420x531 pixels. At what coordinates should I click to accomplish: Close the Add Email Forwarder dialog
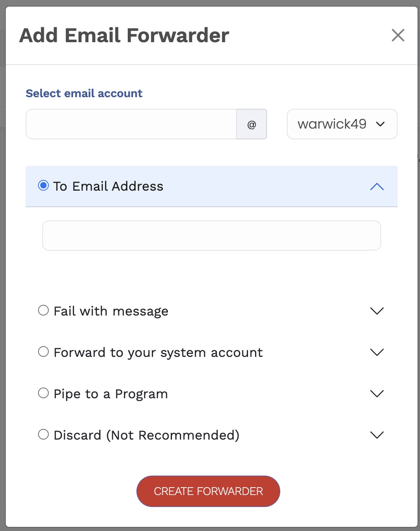tap(398, 36)
